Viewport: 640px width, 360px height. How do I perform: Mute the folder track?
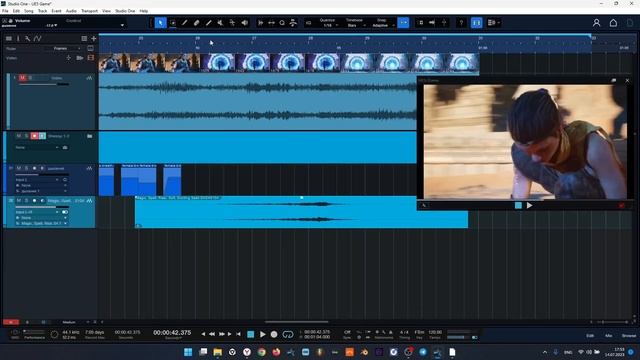click(x=18, y=136)
